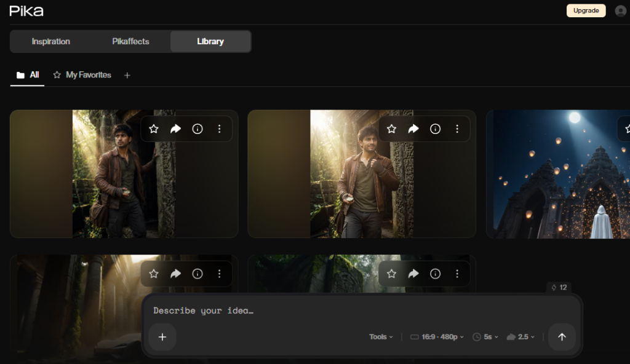Expand the 5s duration dropdown
Screen dimensions: 630x364
485,337
